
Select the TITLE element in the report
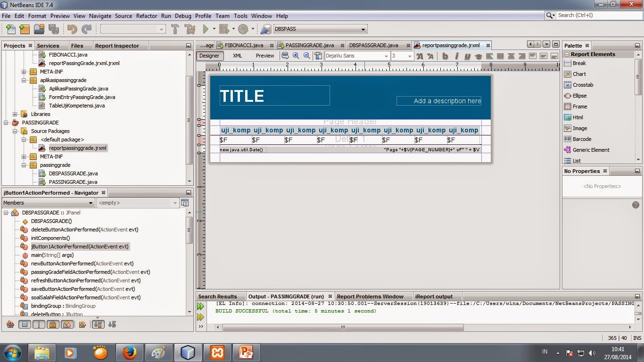pos(274,96)
